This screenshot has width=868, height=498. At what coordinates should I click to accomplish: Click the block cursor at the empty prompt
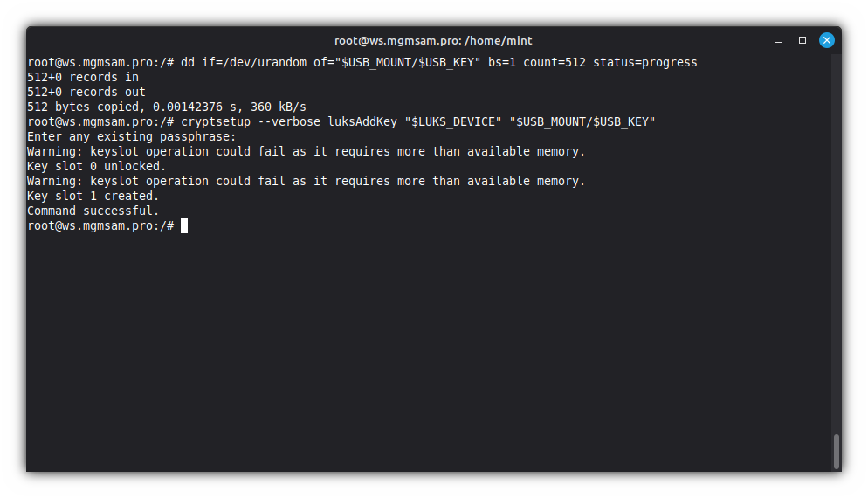coord(184,225)
